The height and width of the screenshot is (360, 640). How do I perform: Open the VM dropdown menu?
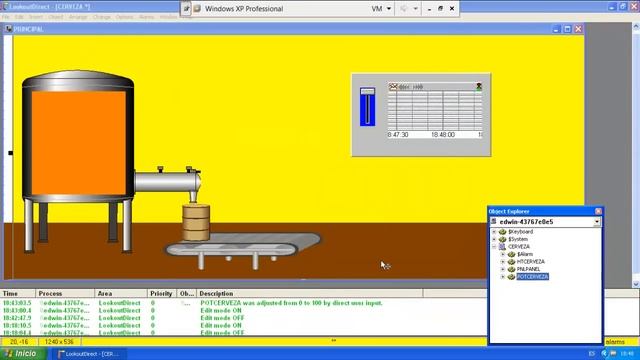pos(382,9)
